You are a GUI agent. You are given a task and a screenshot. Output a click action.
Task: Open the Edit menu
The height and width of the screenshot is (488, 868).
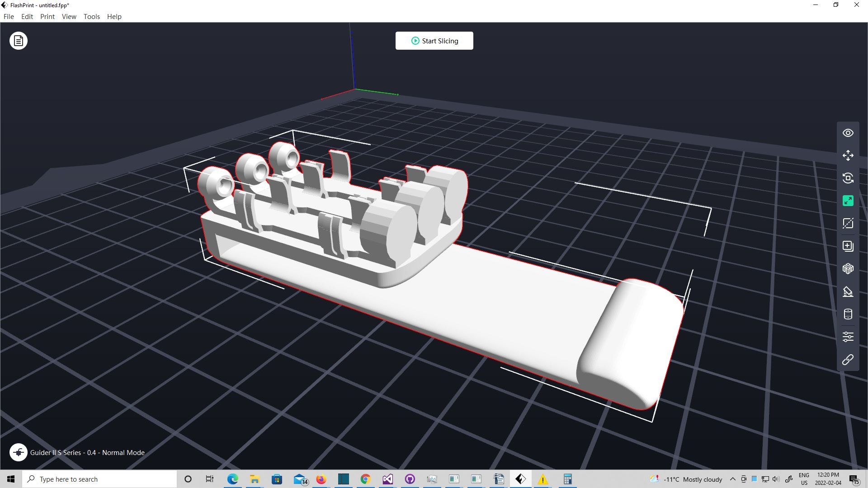tap(27, 16)
